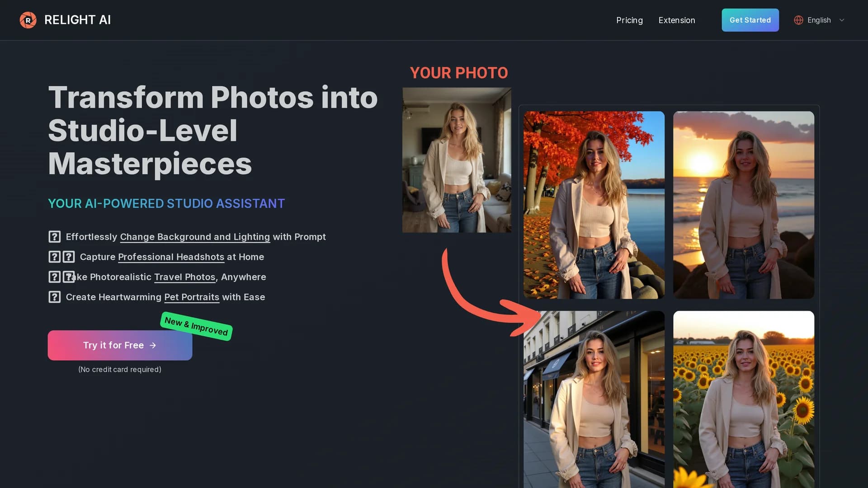Image resolution: width=868 pixels, height=488 pixels.
Task: Click the Transform Photos into Studio-Level Masterpieces heading
Action: pos(212,130)
